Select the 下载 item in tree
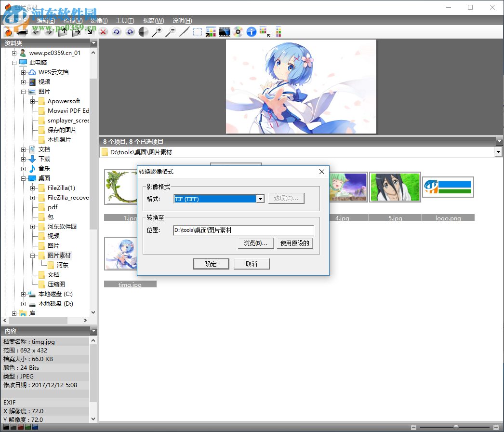This screenshot has height=432, width=504. pos(44,159)
